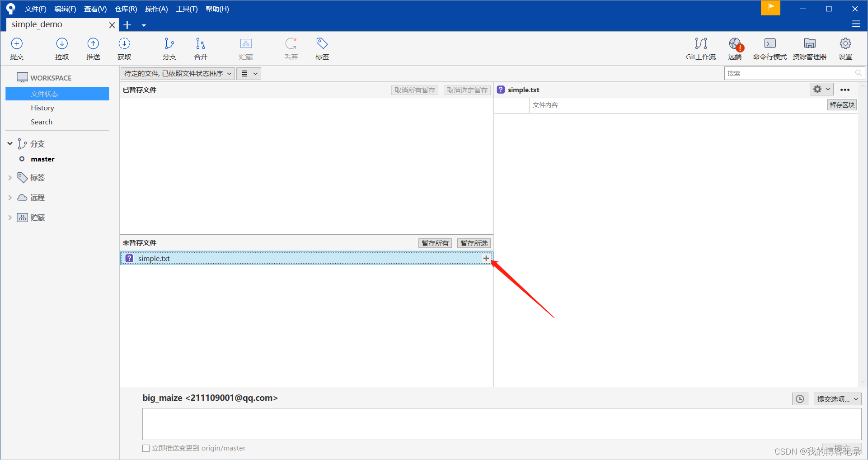
Task: Open the 仓库(R) menu
Action: 126,9
